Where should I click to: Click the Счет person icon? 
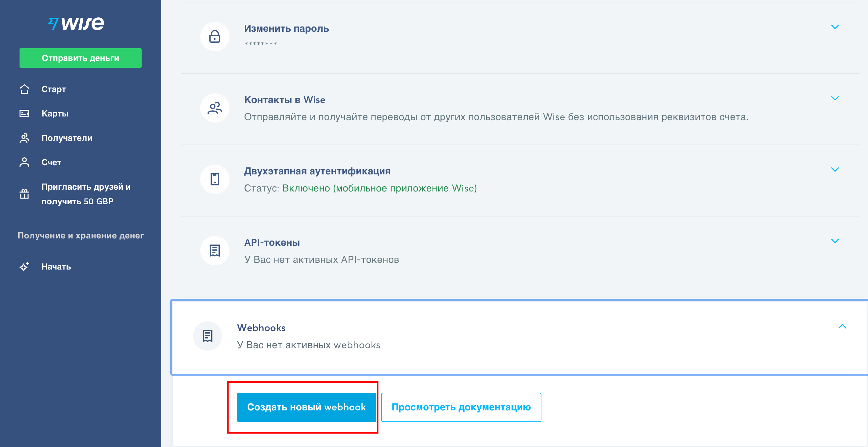point(24,162)
